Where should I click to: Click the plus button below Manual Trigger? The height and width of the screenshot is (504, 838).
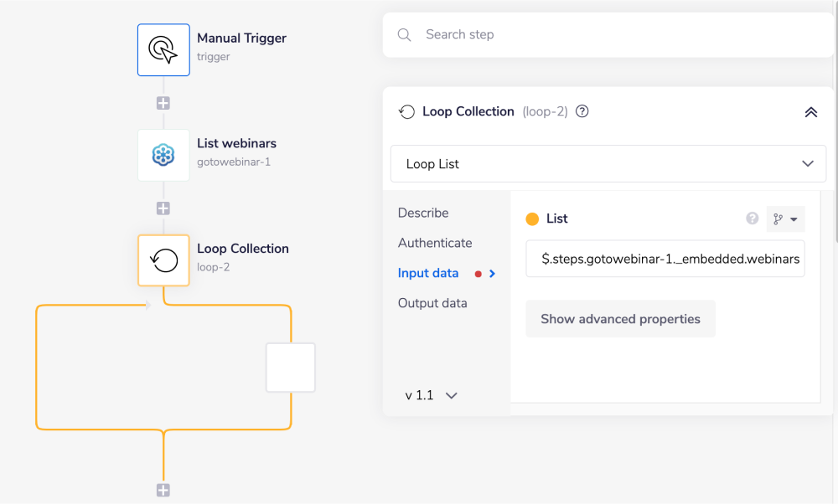[x=163, y=102]
